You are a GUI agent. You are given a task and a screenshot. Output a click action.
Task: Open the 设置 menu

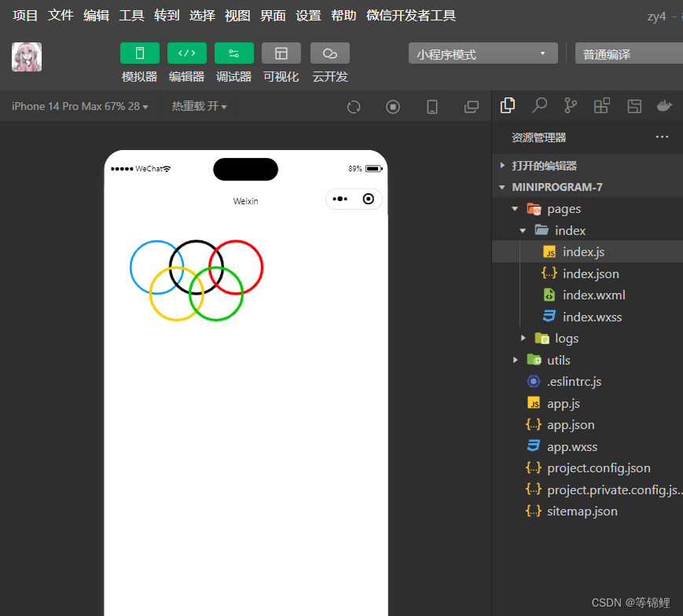(x=308, y=16)
